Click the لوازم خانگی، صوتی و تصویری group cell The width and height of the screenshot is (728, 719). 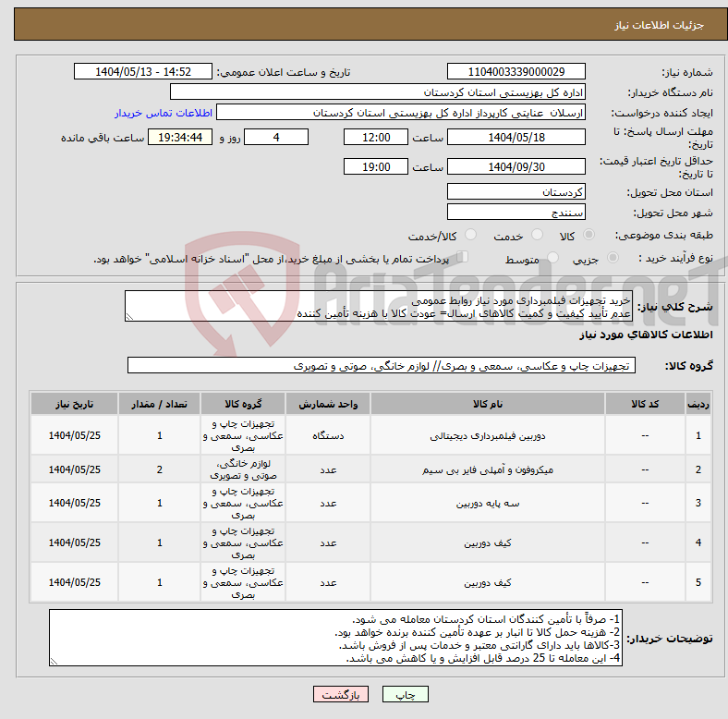tap(243, 469)
